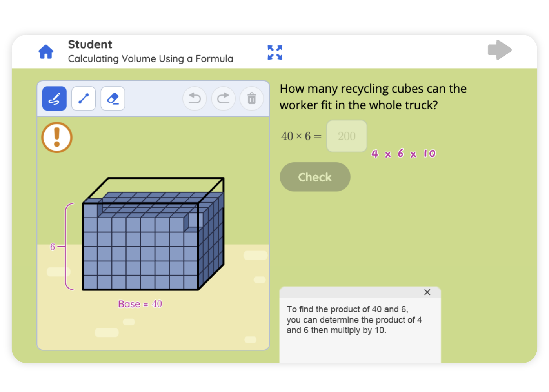Image resolution: width=549 pixels, height=392 pixels.
Task: Click the hint text about product of 40 and 6
Action: (x=354, y=320)
